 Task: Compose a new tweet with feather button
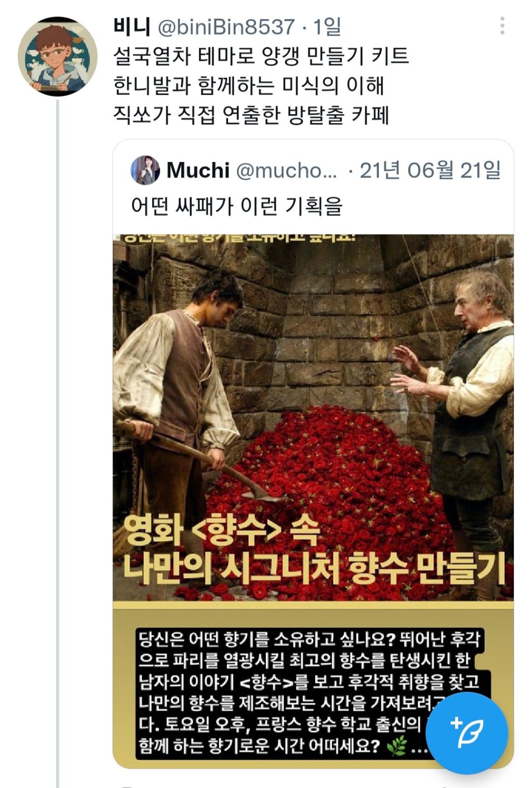466,733
